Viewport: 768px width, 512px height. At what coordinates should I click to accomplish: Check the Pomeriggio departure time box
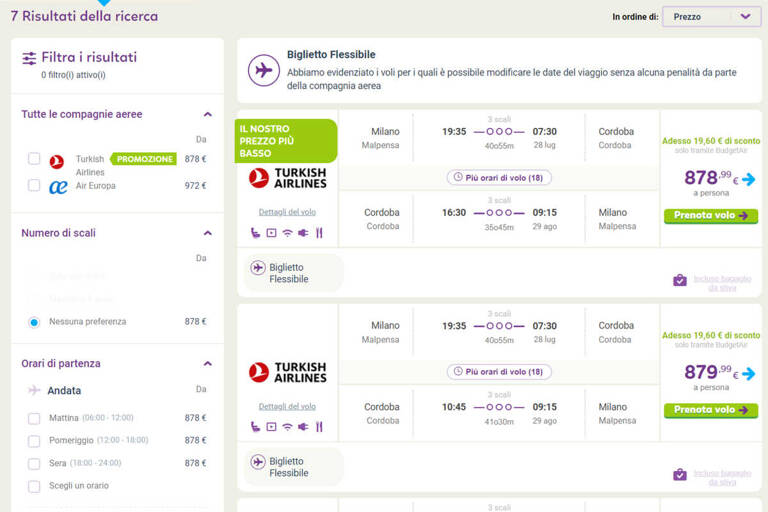click(34, 441)
